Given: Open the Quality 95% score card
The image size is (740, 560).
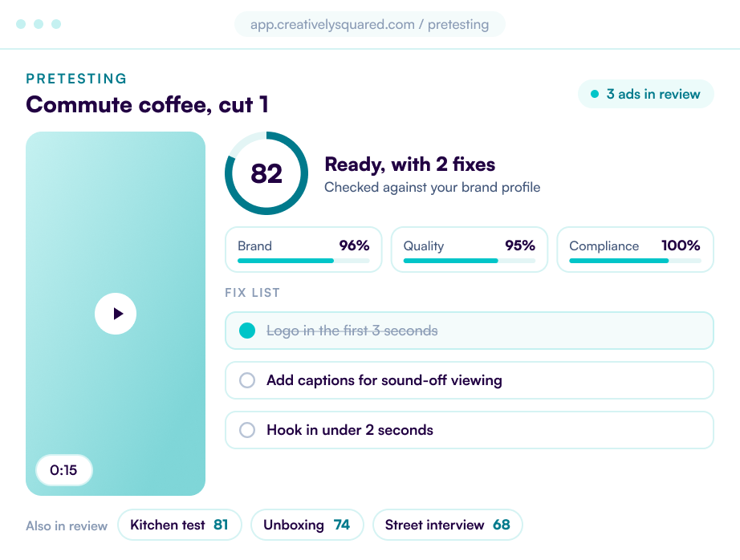Looking at the screenshot, I should click(x=469, y=250).
